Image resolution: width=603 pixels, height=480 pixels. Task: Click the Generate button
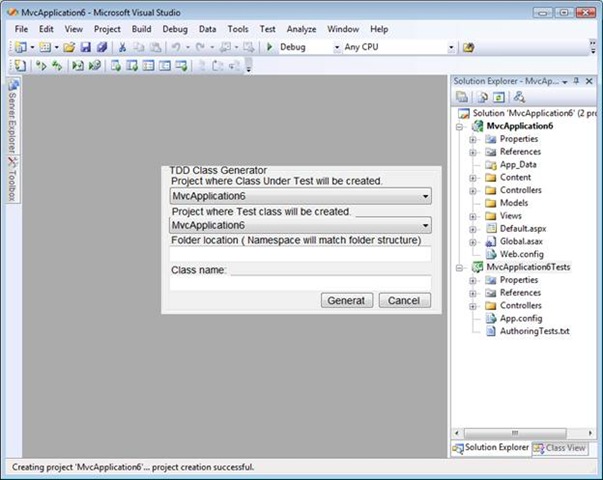pyautogui.click(x=347, y=300)
